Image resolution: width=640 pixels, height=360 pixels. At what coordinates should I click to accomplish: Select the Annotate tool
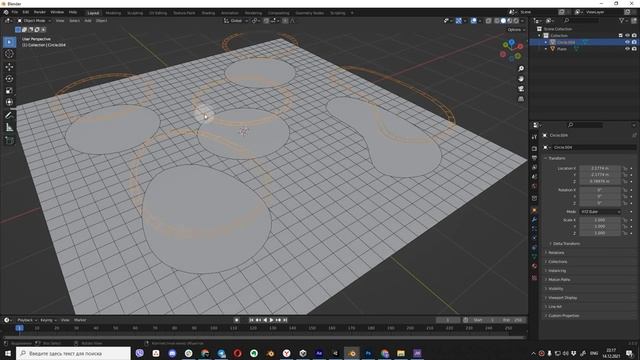point(9,116)
